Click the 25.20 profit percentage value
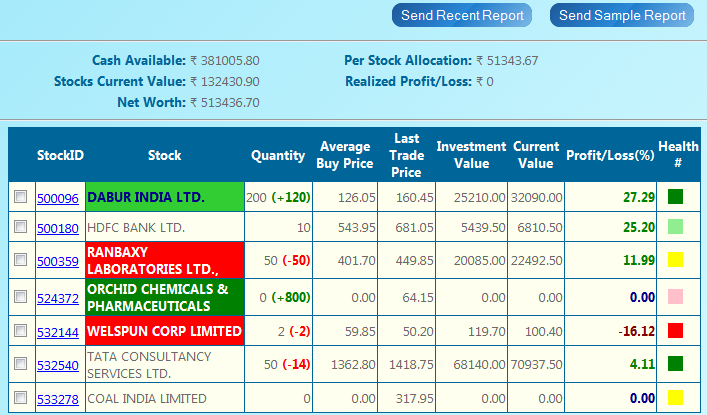This screenshot has width=707, height=415. pos(638,227)
